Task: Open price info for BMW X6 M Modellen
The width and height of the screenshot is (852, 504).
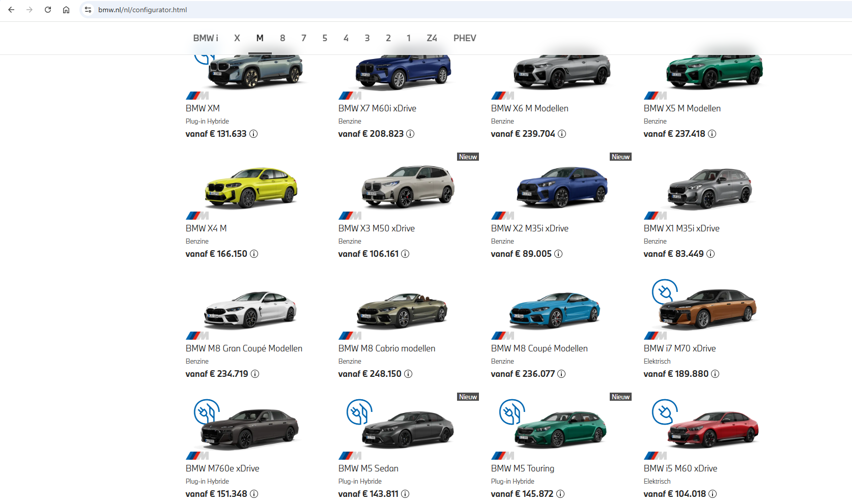Action: tap(562, 134)
